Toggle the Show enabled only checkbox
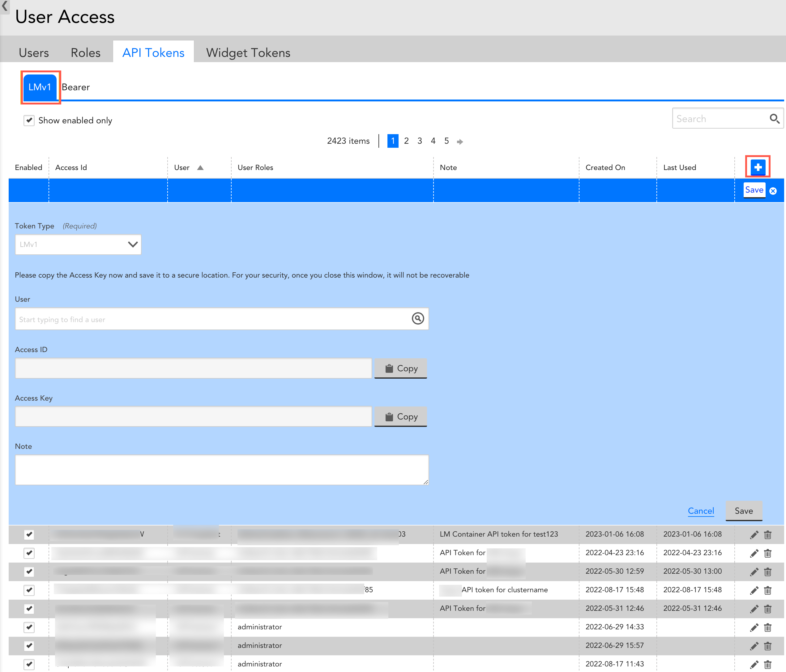Screen dimensions: 786x672 (x=29, y=120)
